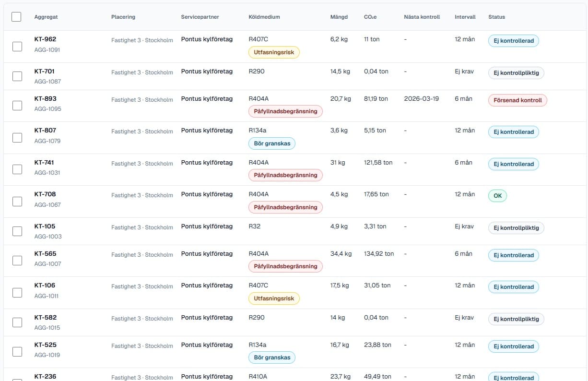Image resolution: width=588 pixels, height=381 pixels.
Task: Select the green OK status badge
Action: (497, 196)
